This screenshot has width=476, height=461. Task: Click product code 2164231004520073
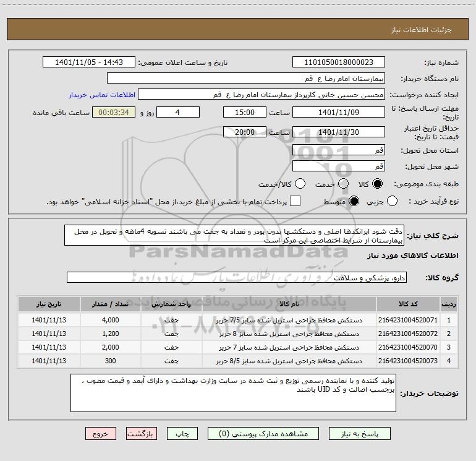point(408,361)
